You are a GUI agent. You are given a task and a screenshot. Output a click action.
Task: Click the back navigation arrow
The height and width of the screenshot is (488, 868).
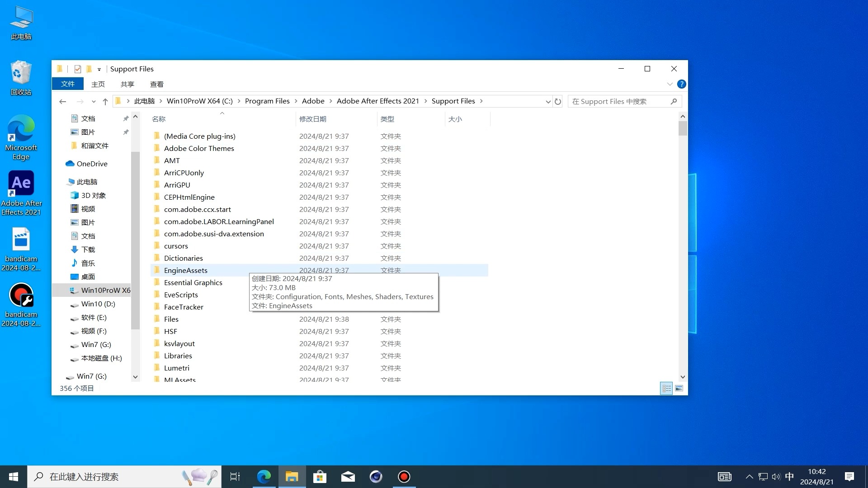tap(63, 102)
